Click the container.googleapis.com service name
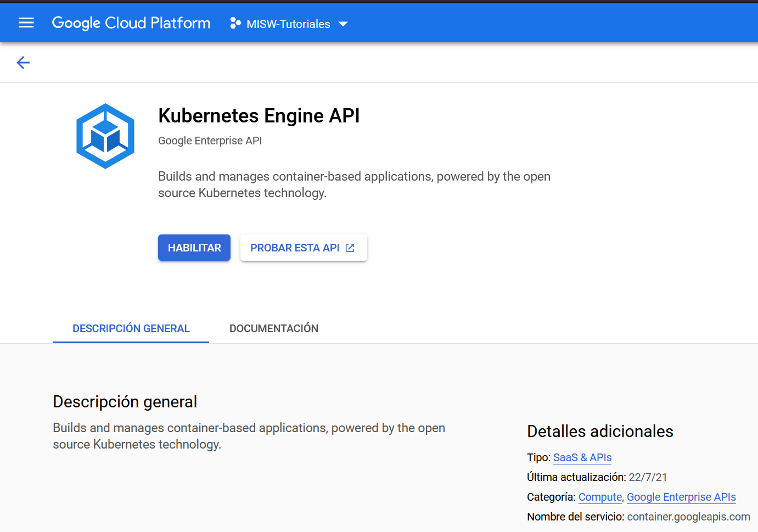Viewport: 758px width, 532px height. pos(689,517)
